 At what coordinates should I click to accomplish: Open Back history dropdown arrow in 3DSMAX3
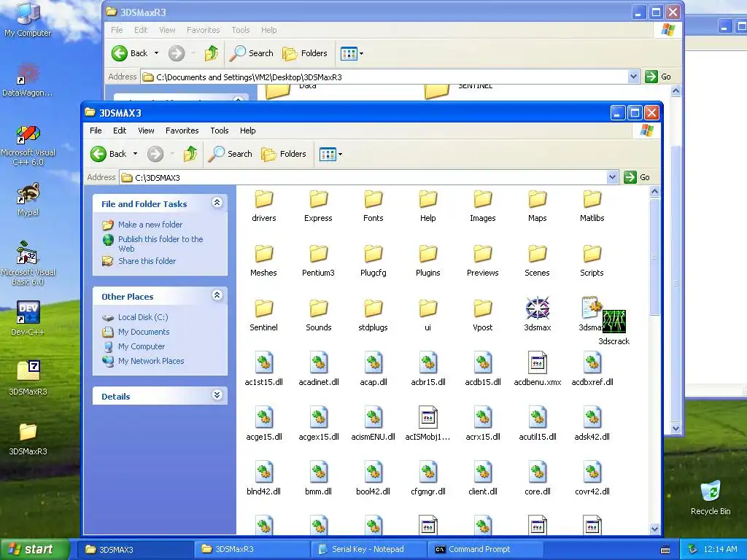135,154
